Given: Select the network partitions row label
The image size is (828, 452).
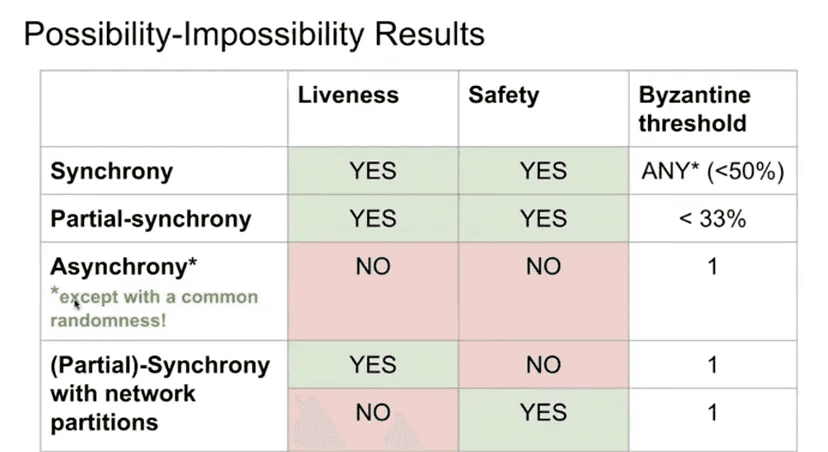Looking at the screenshot, I should point(159,394).
